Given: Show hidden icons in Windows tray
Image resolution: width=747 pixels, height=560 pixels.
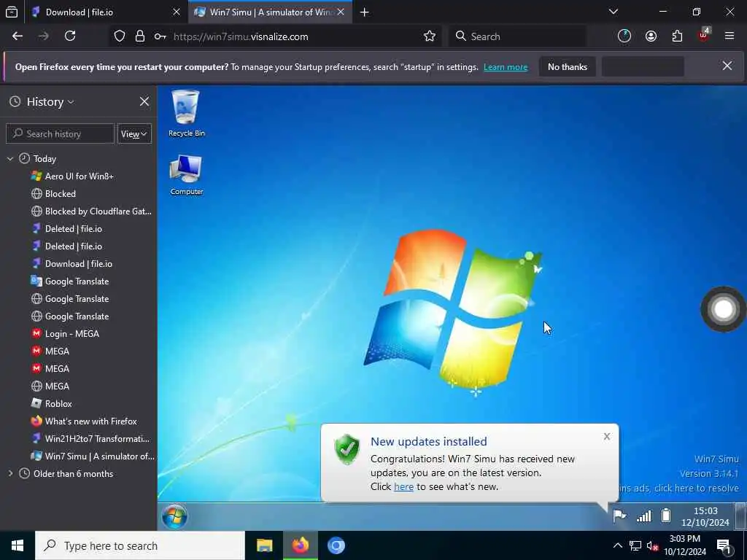Looking at the screenshot, I should pyautogui.click(x=617, y=546).
